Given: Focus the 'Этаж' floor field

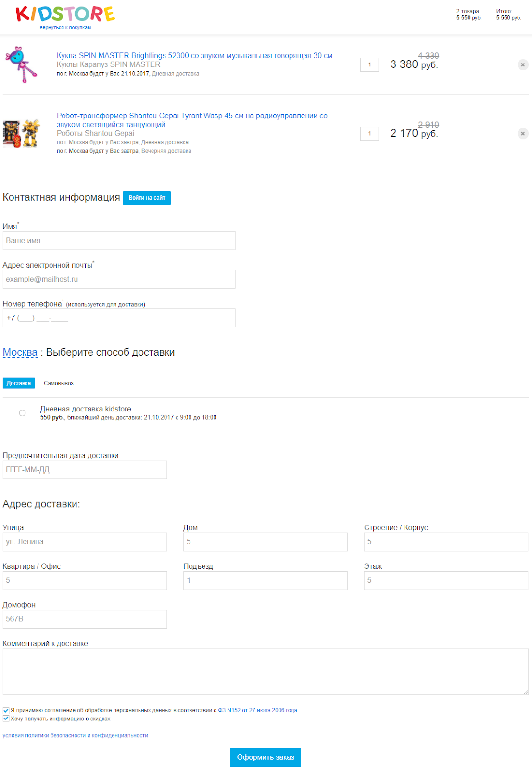Looking at the screenshot, I should (x=446, y=580).
